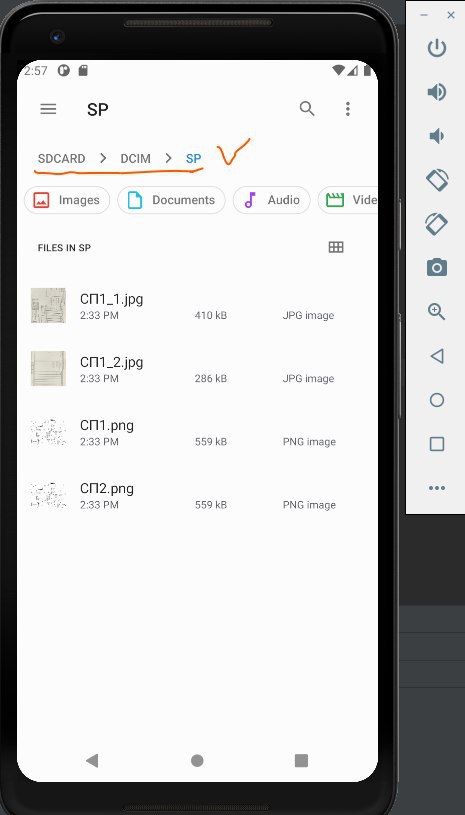The height and width of the screenshot is (815, 465).
Task: Switch to grid view layout
Action: click(x=336, y=247)
